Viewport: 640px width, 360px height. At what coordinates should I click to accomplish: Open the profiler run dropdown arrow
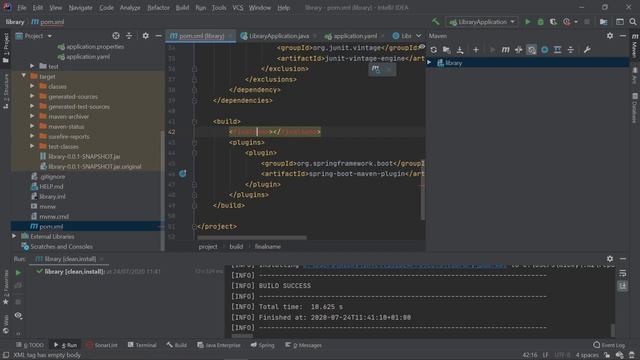point(576,22)
